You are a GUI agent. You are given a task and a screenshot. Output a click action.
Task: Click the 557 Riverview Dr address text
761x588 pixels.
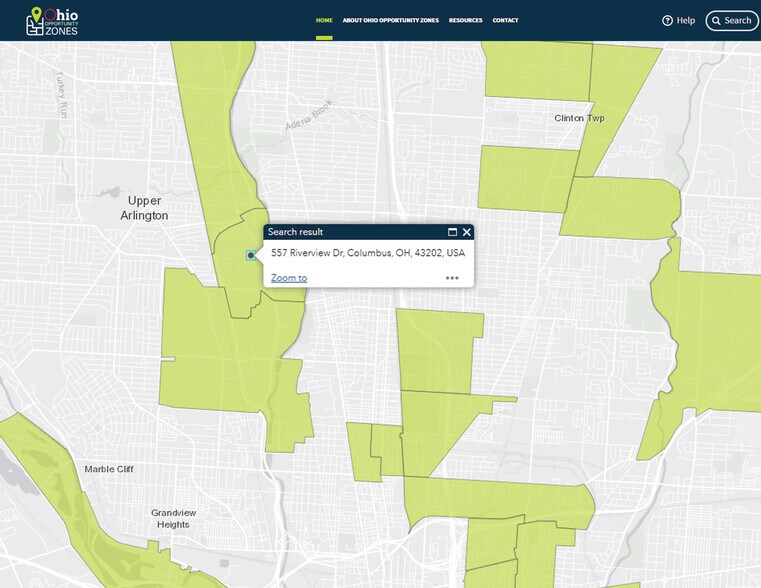pos(367,253)
